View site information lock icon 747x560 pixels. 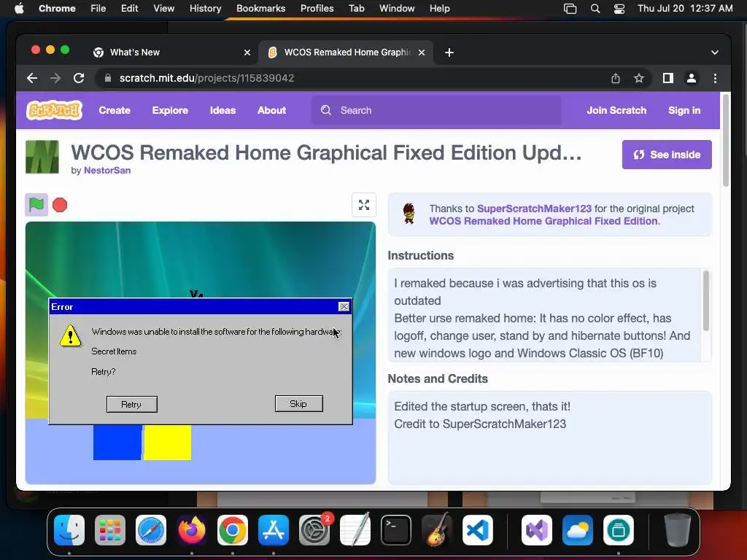click(x=108, y=78)
